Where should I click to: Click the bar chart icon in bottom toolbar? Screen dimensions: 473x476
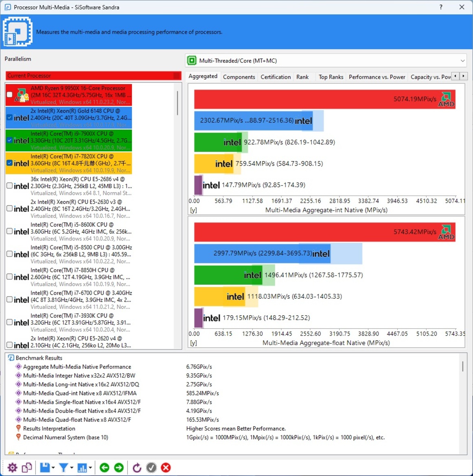point(82,467)
